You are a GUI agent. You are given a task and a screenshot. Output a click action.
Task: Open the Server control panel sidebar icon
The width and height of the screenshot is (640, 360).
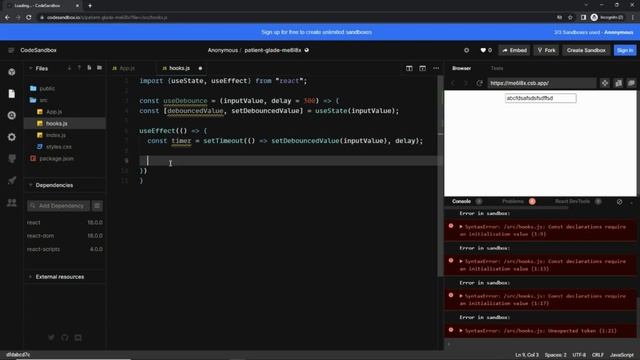[11, 159]
